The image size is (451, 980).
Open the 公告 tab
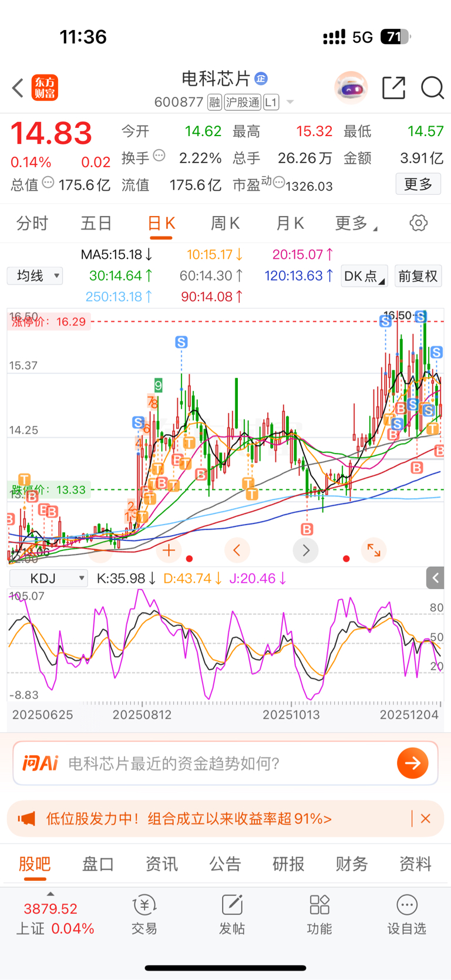pyautogui.click(x=225, y=864)
